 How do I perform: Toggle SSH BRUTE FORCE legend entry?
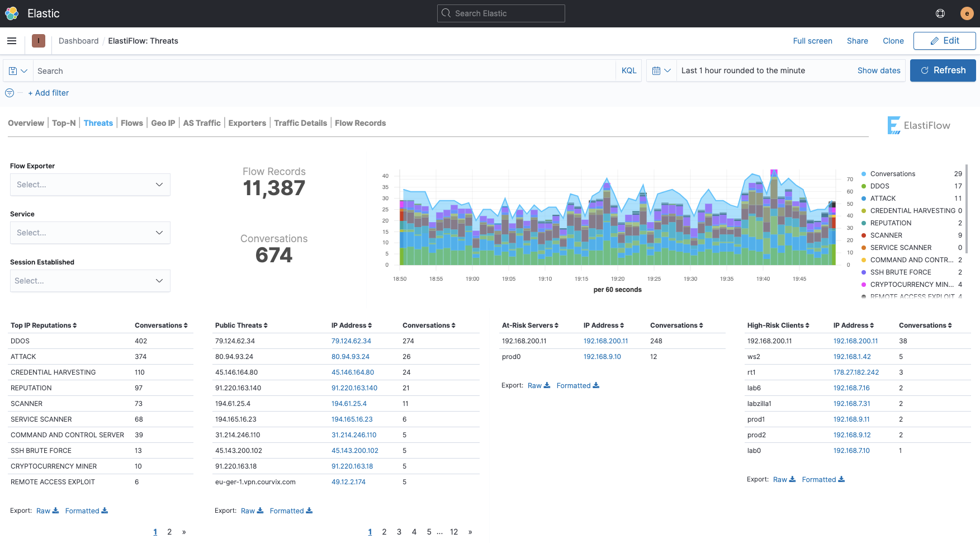click(900, 272)
